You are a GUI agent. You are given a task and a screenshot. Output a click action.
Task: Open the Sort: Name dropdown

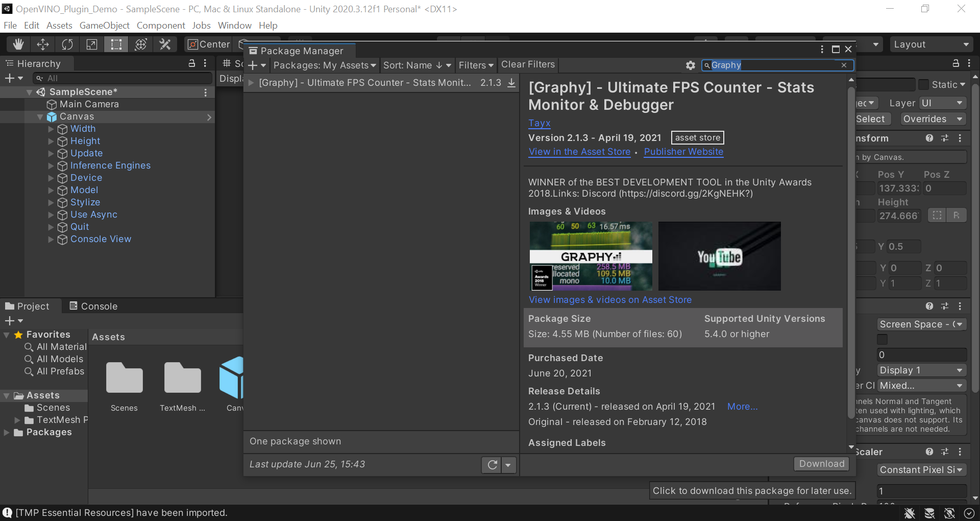click(x=417, y=65)
